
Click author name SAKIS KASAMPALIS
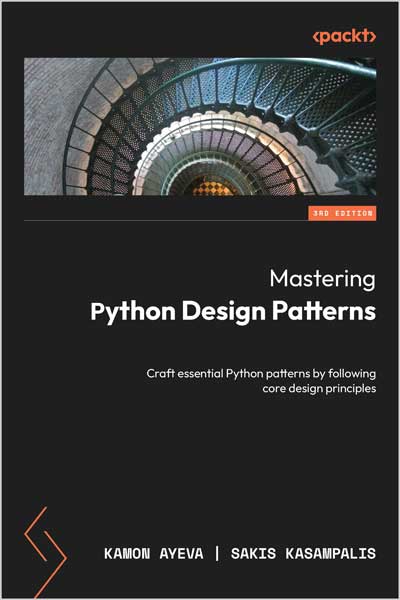coord(303,554)
